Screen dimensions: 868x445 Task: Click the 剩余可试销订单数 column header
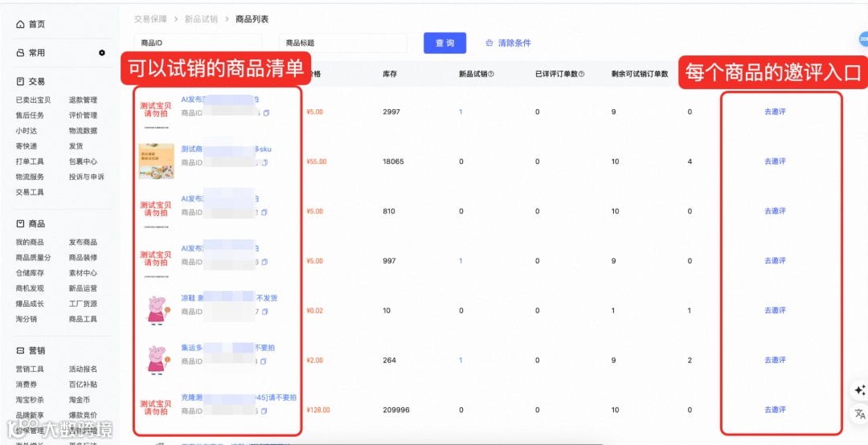coord(640,74)
